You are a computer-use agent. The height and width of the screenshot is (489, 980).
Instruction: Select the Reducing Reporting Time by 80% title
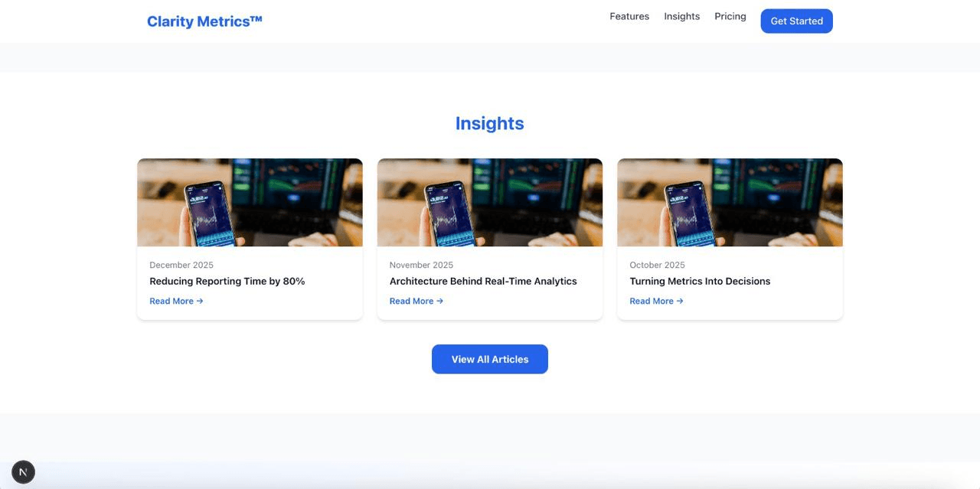click(x=227, y=281)
